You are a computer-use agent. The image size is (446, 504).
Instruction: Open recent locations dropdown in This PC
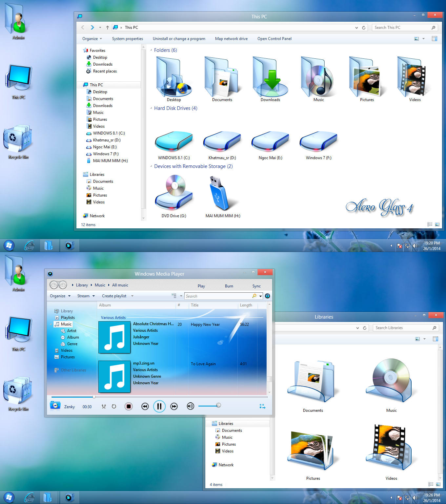click(x=100, y=28)
